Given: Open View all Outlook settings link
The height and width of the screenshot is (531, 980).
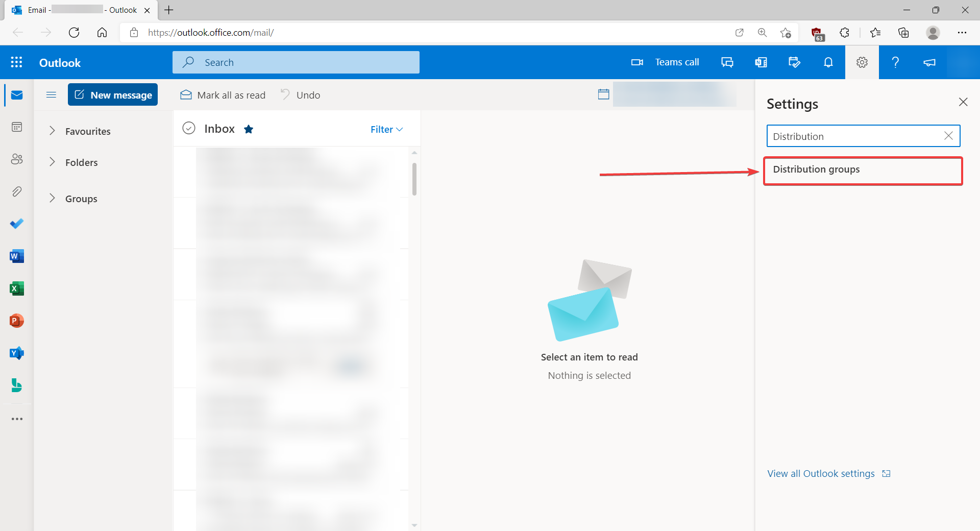Looking at the screenshot, I should click(x=821, y=474).
